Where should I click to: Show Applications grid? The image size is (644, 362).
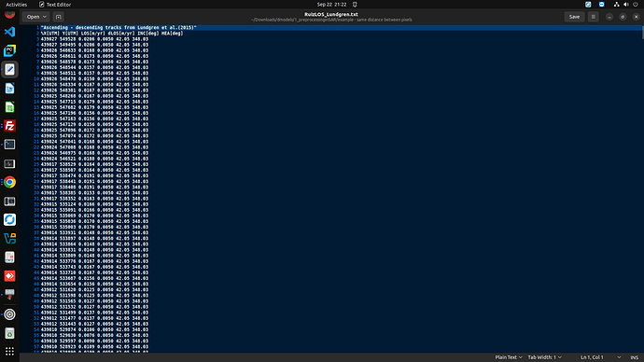[9, 352]
